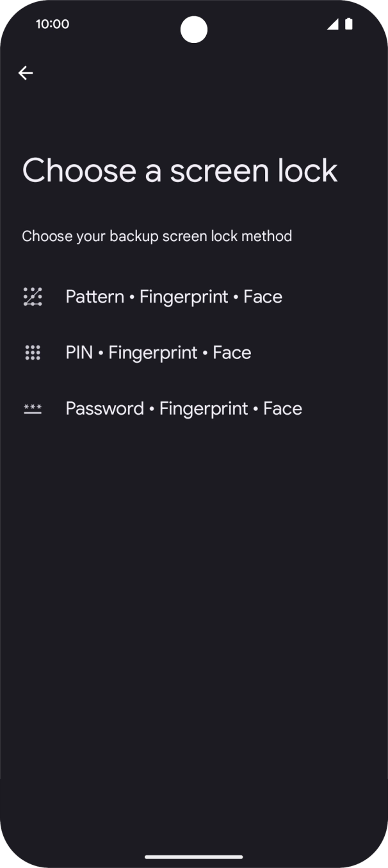The image size is (388, 868).
Task: Tap the dotted PIN pad symbol
Action: coord(33,352)
